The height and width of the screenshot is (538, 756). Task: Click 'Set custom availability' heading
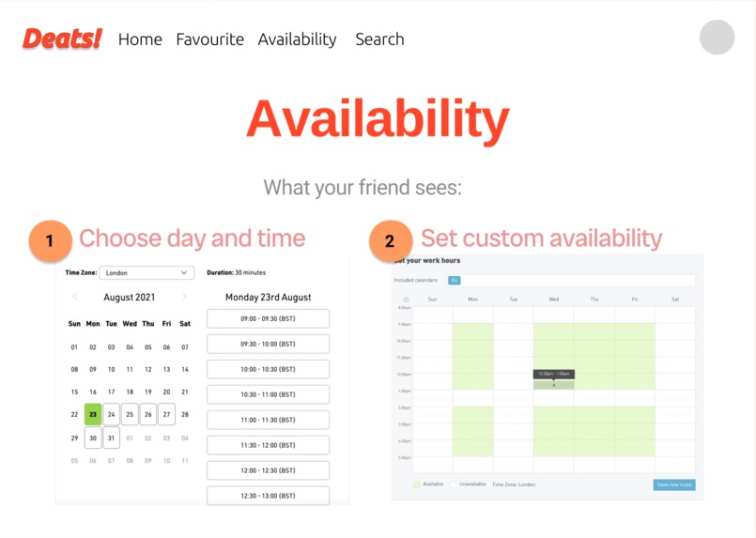tap(542, 238)
